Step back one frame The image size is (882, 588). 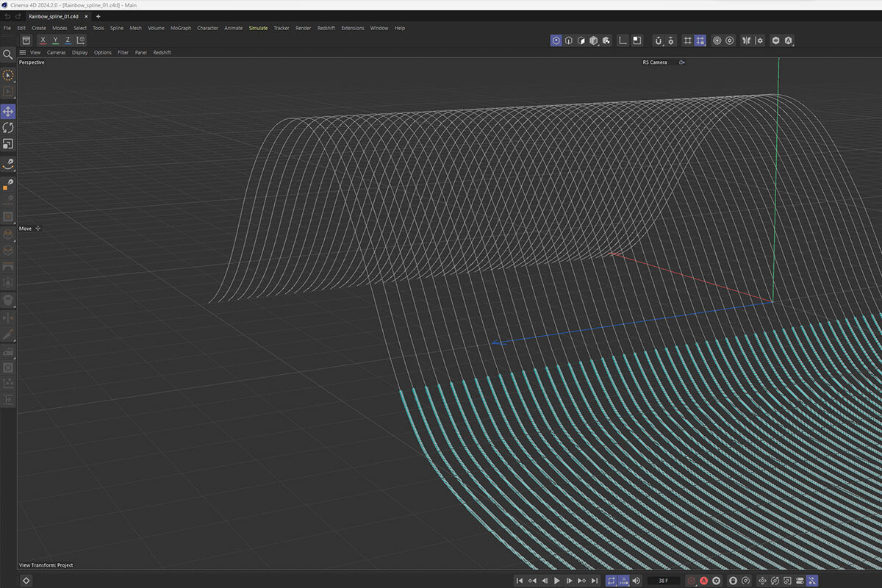click(545, 581)
